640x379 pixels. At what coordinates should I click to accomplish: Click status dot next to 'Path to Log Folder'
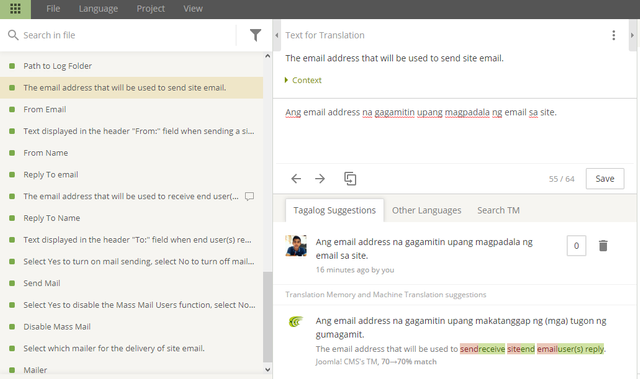(12, 66)
